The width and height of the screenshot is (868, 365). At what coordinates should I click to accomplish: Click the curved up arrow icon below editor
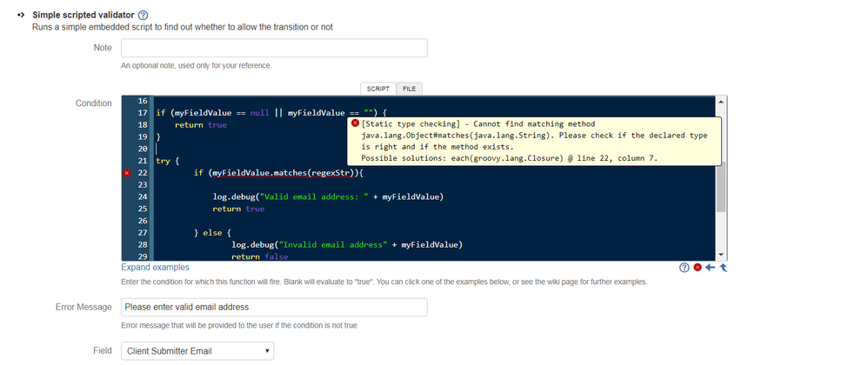[723, 268]
